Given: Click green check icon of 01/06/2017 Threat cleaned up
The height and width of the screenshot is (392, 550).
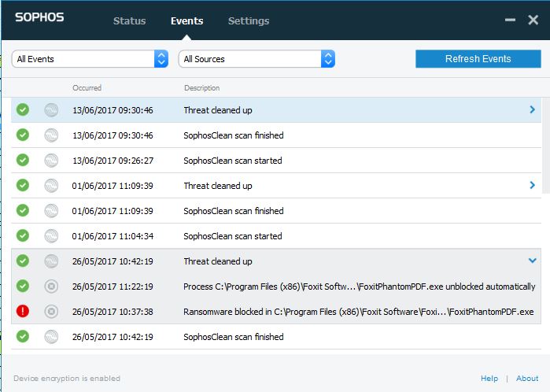Looking at the screenshot, I should tap(23, 185).
